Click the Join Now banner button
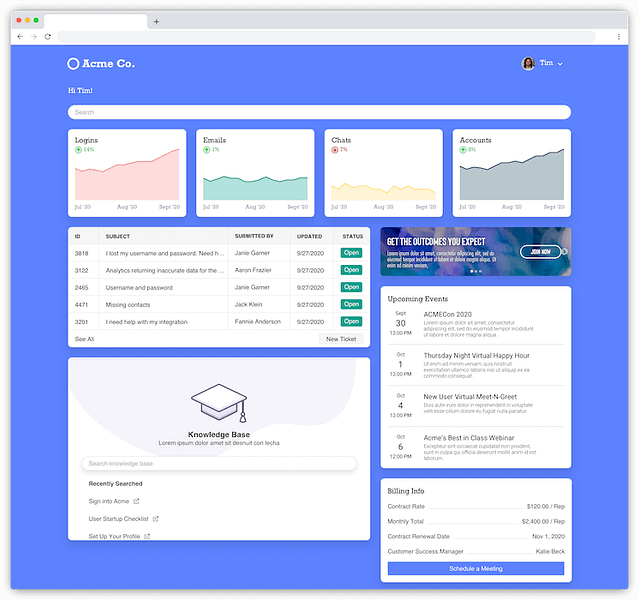This screenshot has height=600, width=639. pyautogui.click(x=540, y=251)
